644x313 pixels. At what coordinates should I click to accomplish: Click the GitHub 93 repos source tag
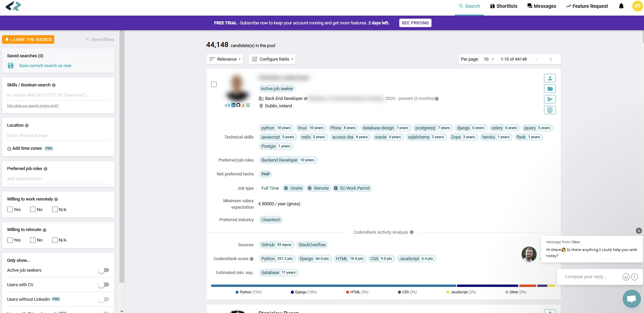coord(276,245)
